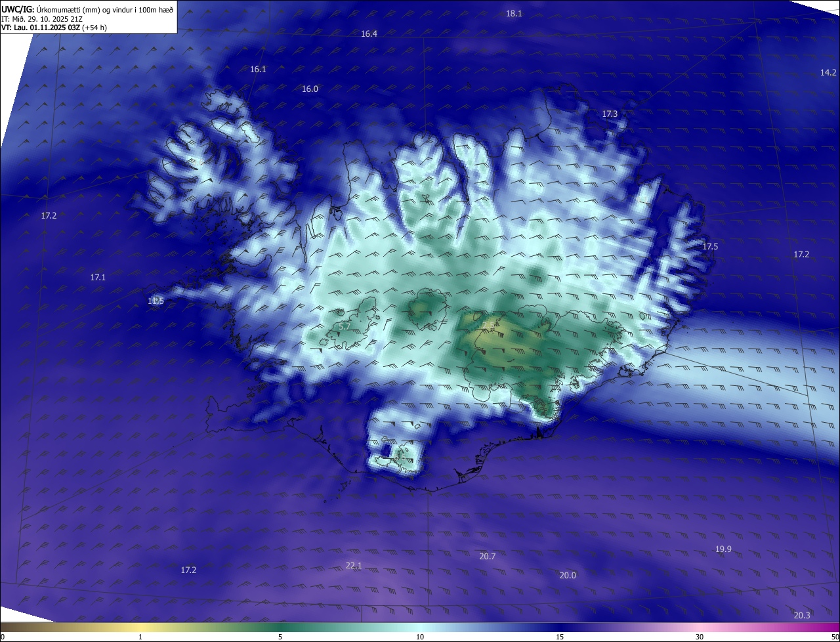This screenshot has width=840, height=642.
Task: Select the 14.2 value label
Action: pyautogui.click(x=828, y=73)
